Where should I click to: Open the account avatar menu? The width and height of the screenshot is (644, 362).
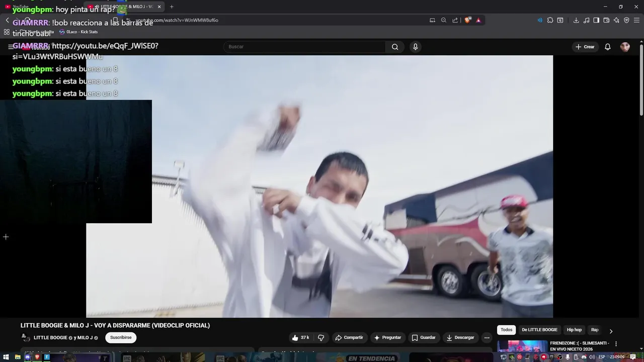pos(625,47)
